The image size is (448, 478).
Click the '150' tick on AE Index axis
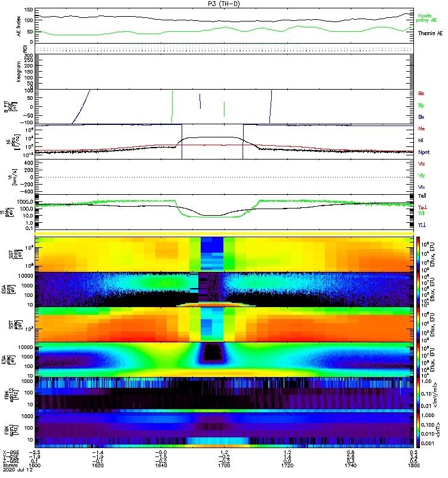click(x=29, y=10)
